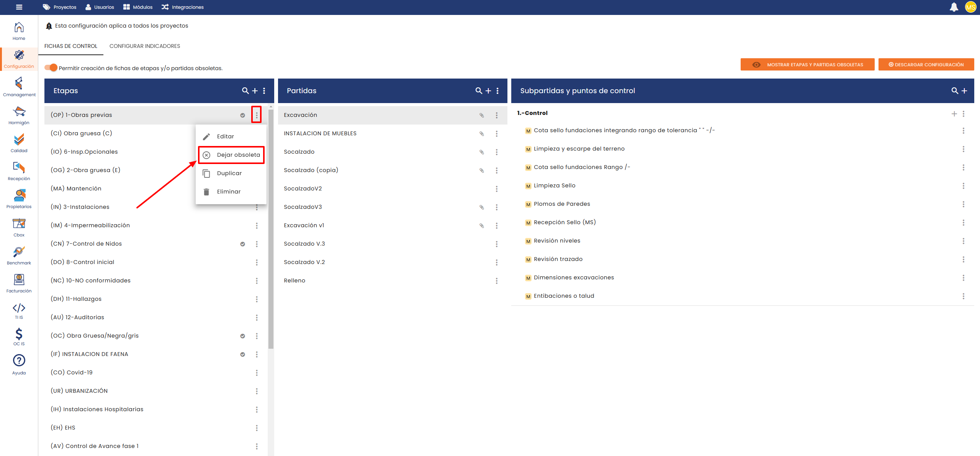The width and height of the screenshot is (980, 456).
Task: Click search icon in Etapas panel
Action: tap(245, 91)
